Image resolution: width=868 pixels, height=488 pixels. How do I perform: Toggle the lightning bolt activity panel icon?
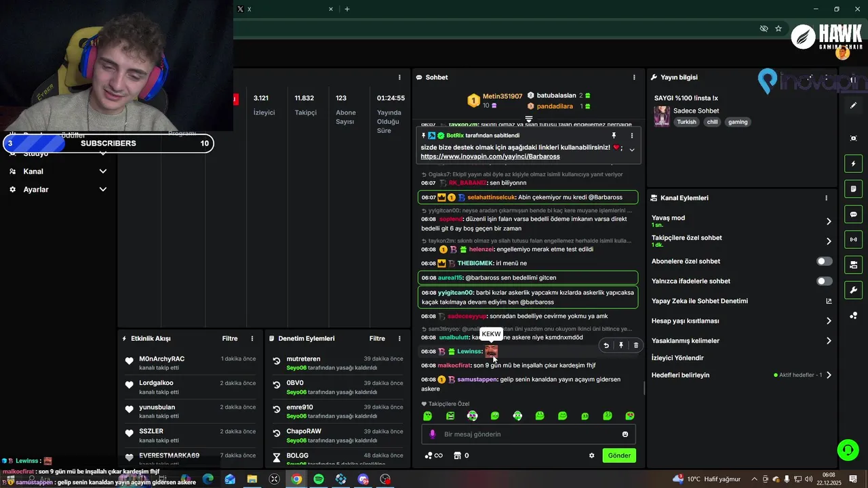click(854, 163)
